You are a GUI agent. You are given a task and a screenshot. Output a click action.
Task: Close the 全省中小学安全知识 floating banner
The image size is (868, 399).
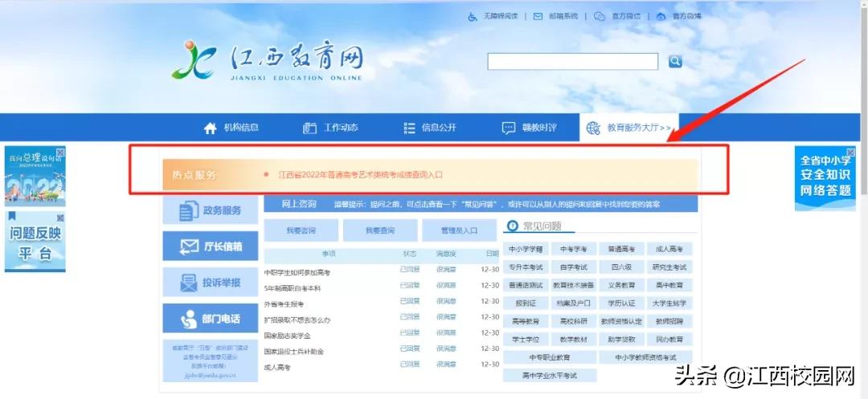pos(851,153)
